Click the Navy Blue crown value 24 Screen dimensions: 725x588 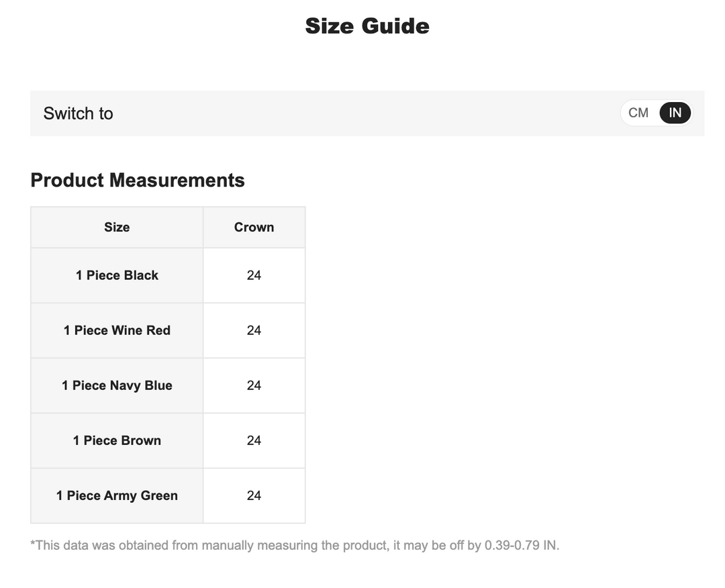pyautogui.click(x=254, y=385)
